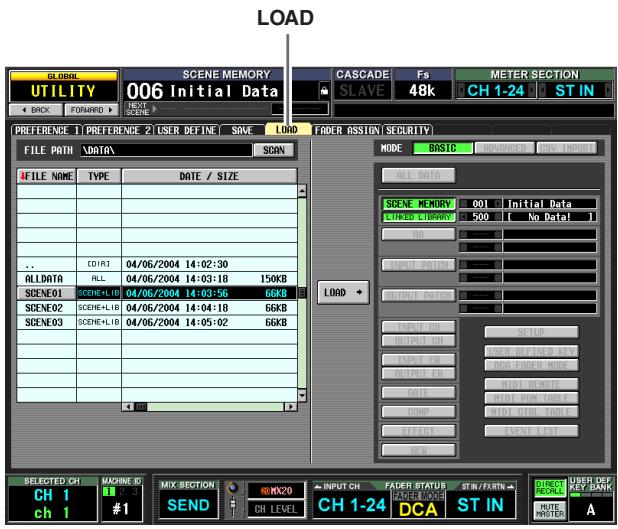Click increment arrow right of scene number 001
This screenshot has width=618, height=529.
pos(498,204)
